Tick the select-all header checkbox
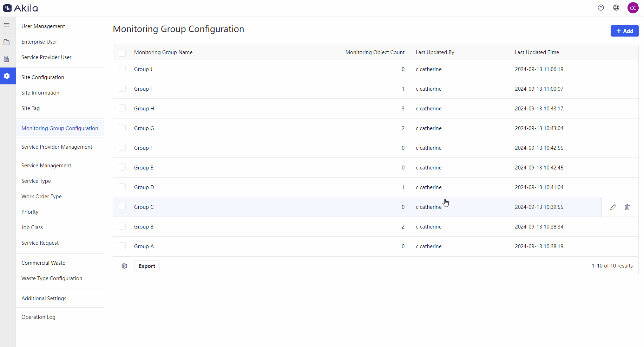Viewport: 644px width, 347px height. pyautogui.click(x=122, y=53)
